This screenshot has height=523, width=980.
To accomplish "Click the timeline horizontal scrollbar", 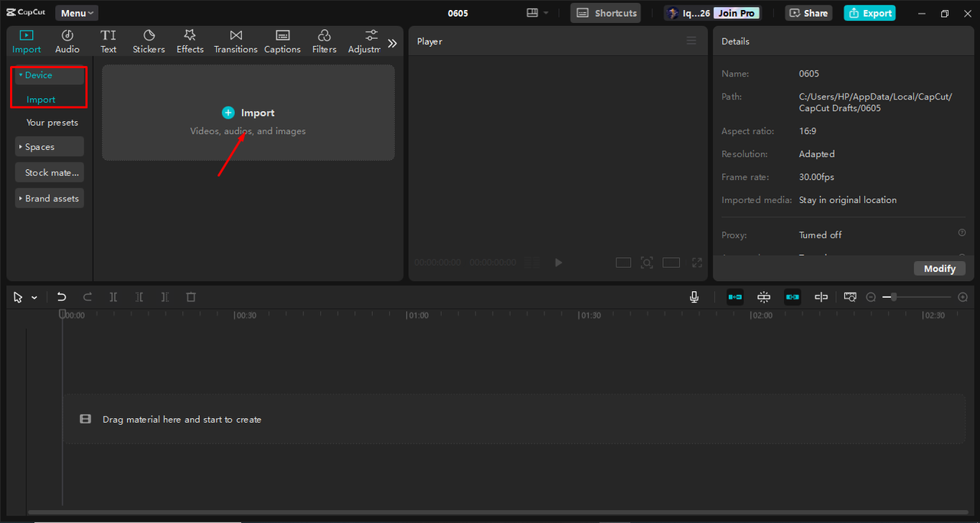I will coord(497,512).
